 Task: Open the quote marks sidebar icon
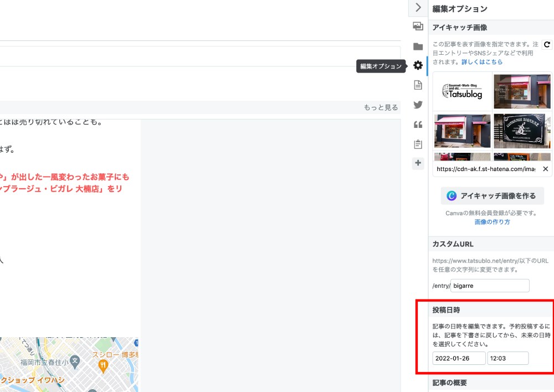pos(418,125)
